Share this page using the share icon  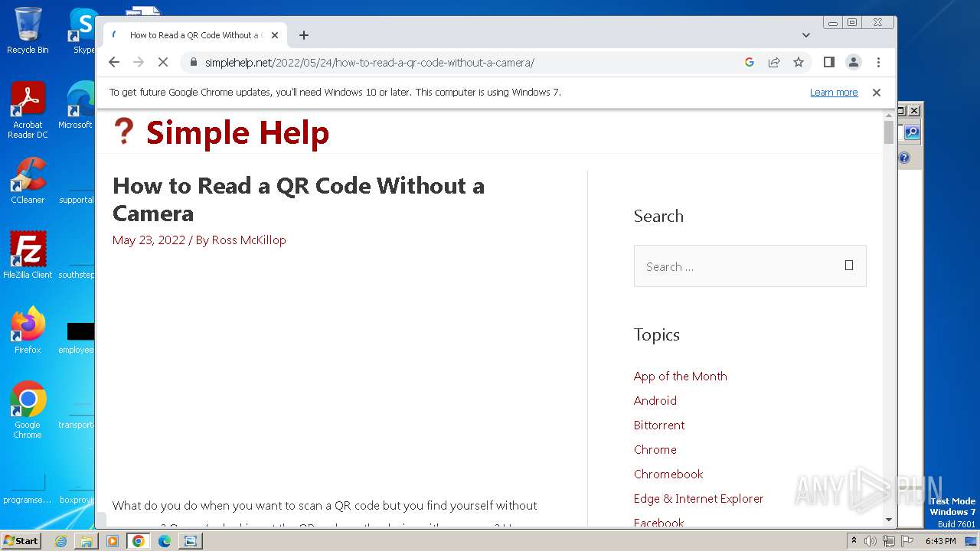(774, 62)
